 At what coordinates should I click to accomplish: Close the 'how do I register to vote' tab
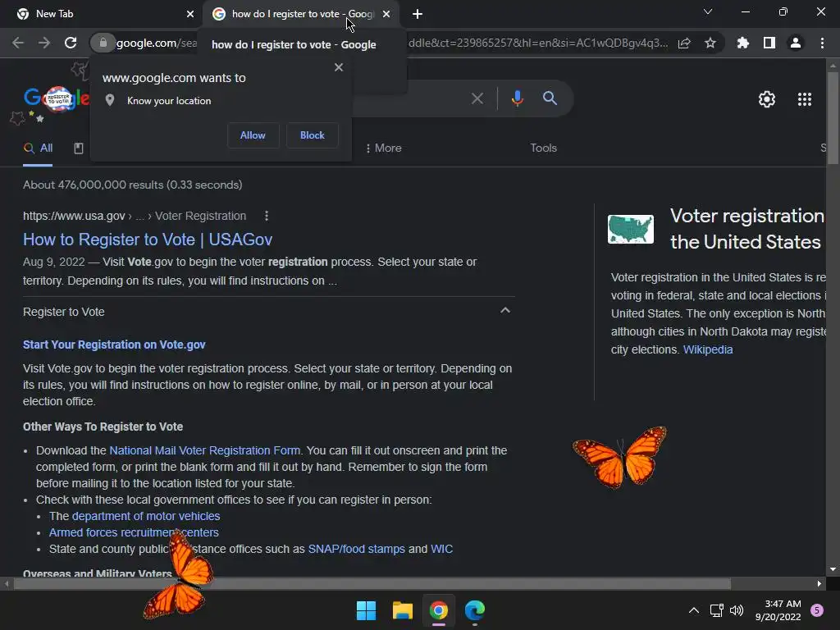click(386, 14)
